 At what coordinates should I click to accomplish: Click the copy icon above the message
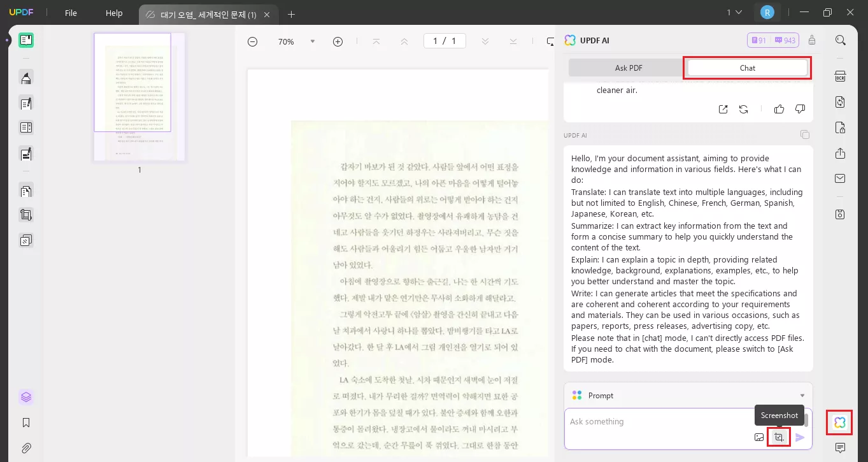tap(805, 134)
